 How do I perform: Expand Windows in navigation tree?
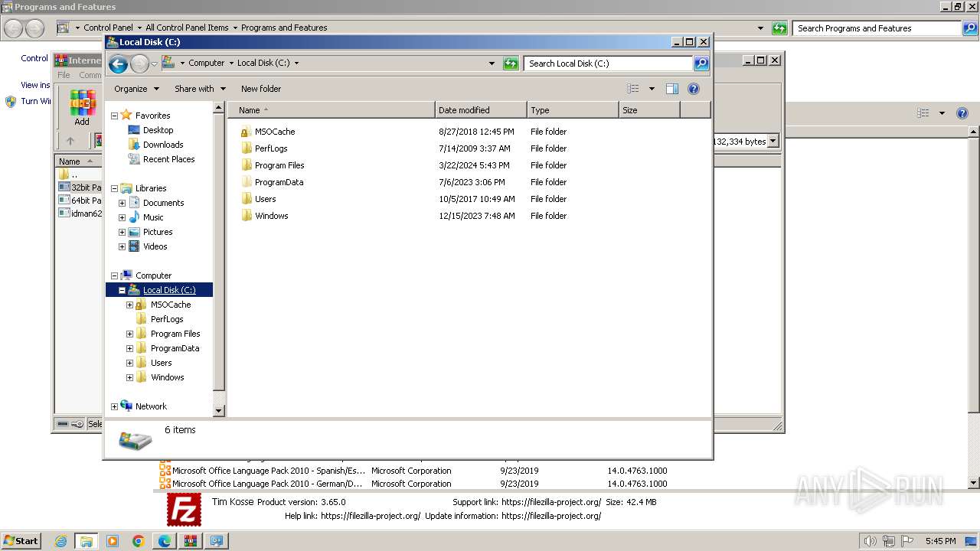[129, 377]
